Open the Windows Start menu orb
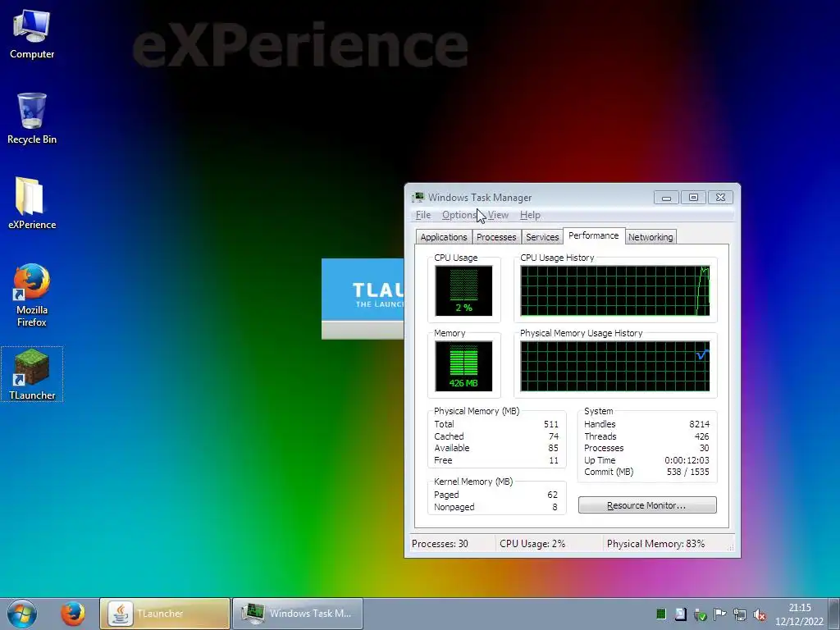 (22, 614)
